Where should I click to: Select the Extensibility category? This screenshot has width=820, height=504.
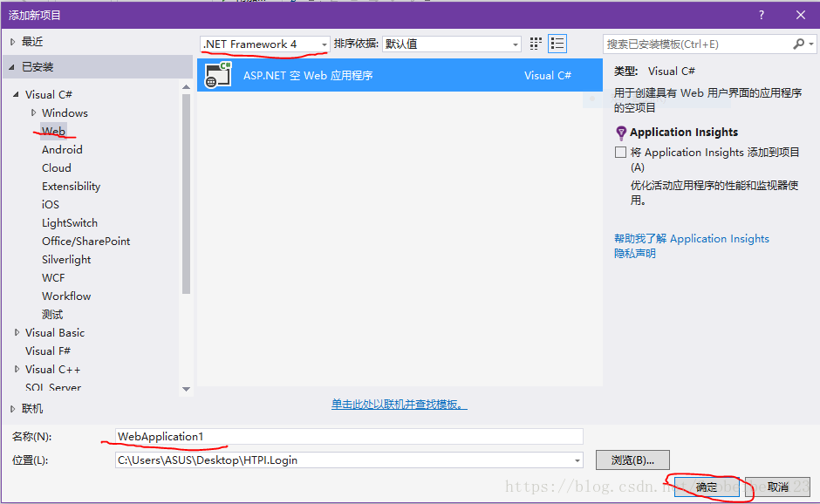[72, 186]
